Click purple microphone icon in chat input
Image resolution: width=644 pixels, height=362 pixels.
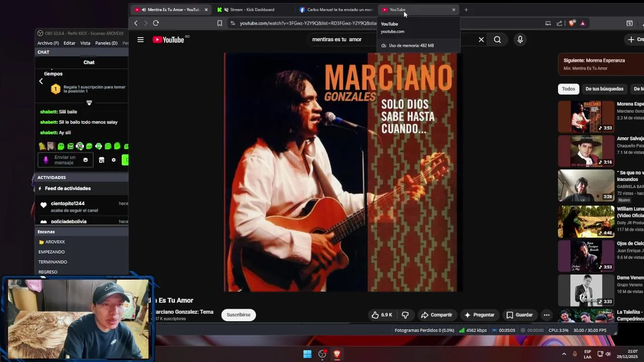pyautogui.click(x=46, y=160)
